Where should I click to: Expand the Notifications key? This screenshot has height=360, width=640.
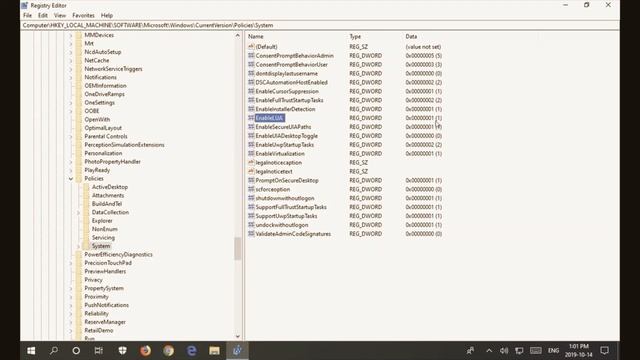pyautogui.click(x=71, y=78)
